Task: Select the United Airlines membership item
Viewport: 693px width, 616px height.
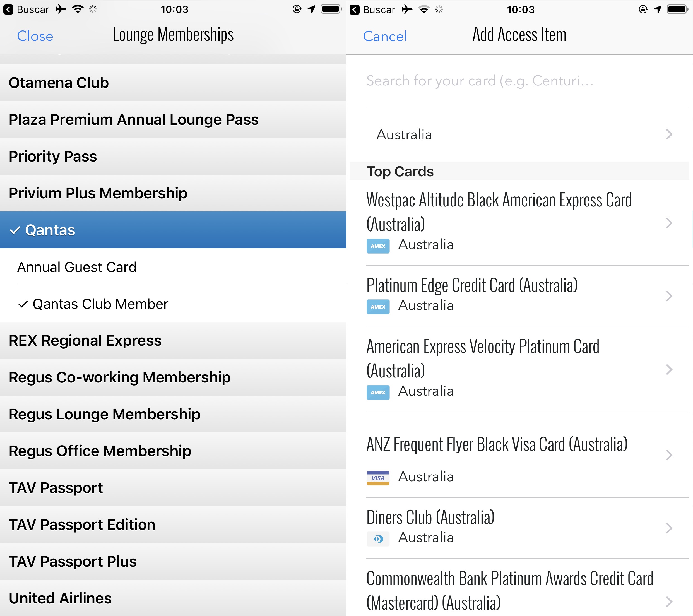Action: point(173,598)
